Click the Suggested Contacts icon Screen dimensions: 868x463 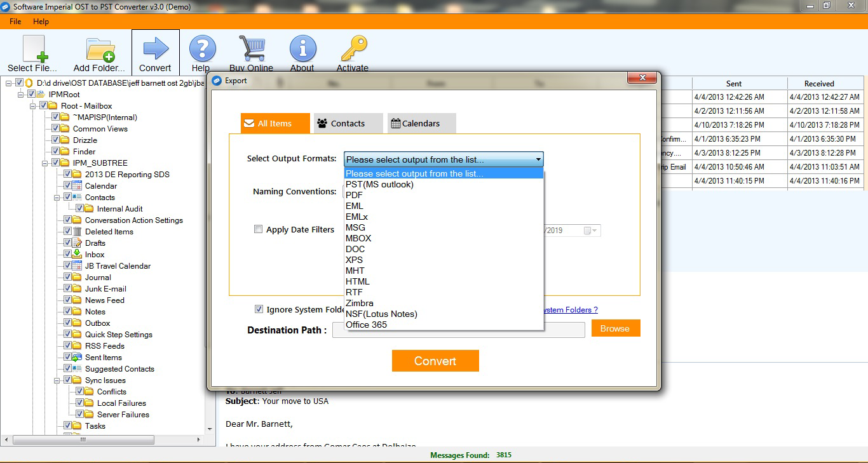76,368
